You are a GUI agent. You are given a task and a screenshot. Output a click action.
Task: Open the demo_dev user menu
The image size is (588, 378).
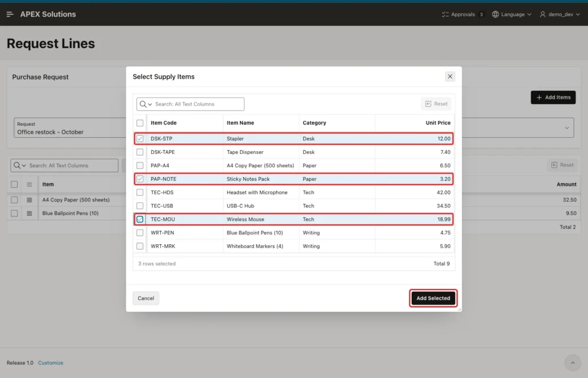pos(560,14)
